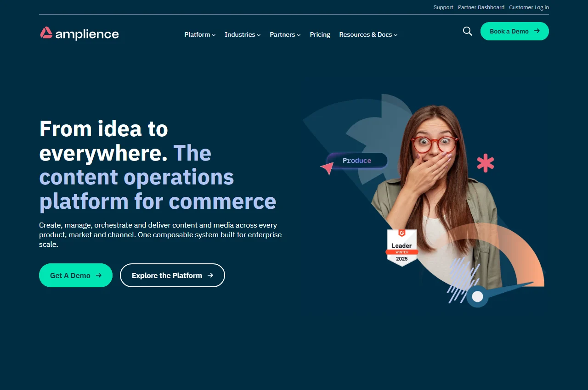Screen dimensions: 588x390
Task: Click the Explore the Platform button
Action: click(172, 275)
